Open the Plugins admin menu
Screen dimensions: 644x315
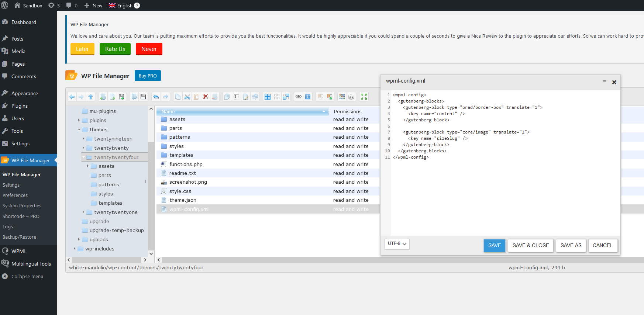pyautogui.click(x=28, y=106)
